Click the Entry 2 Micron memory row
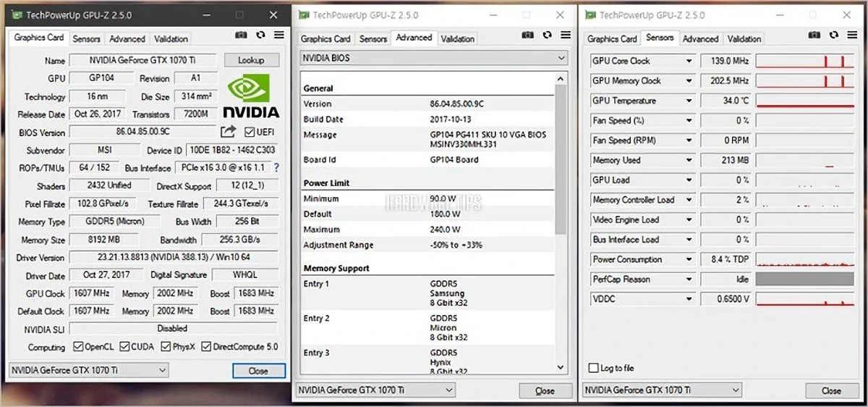Viewport: 868px width, 407px height. tap(427, 328)
